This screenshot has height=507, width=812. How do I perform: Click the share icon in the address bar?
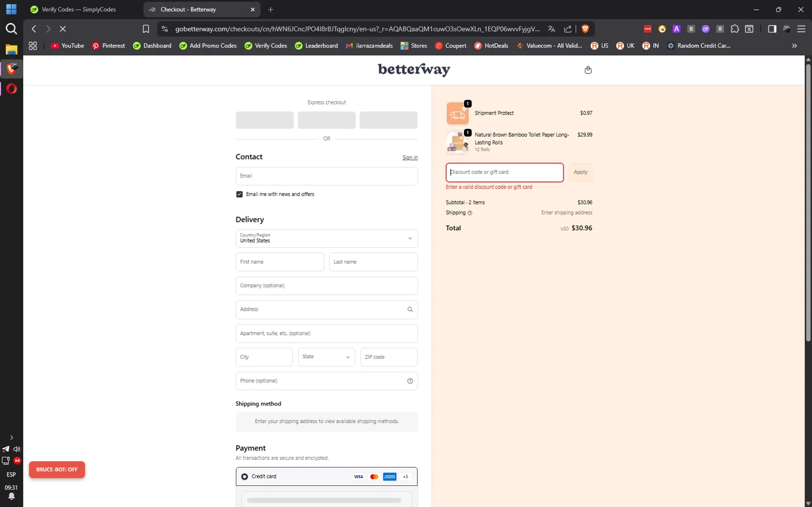coord(568,29)
